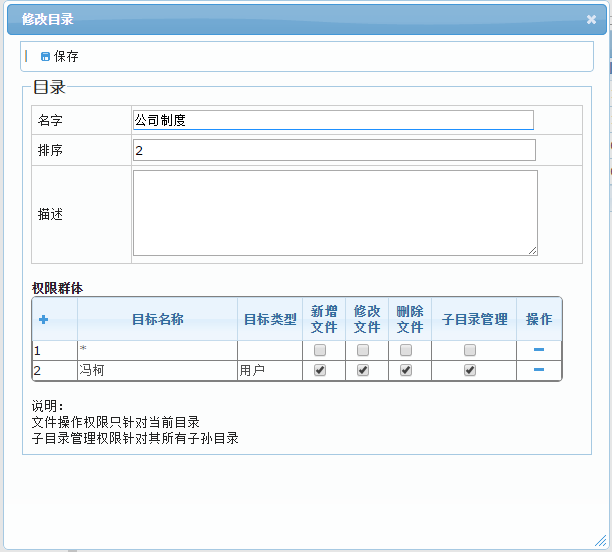612x552 pixels.
Task: Click the 名字 field containing 公司制度
Action: point(333,120)
